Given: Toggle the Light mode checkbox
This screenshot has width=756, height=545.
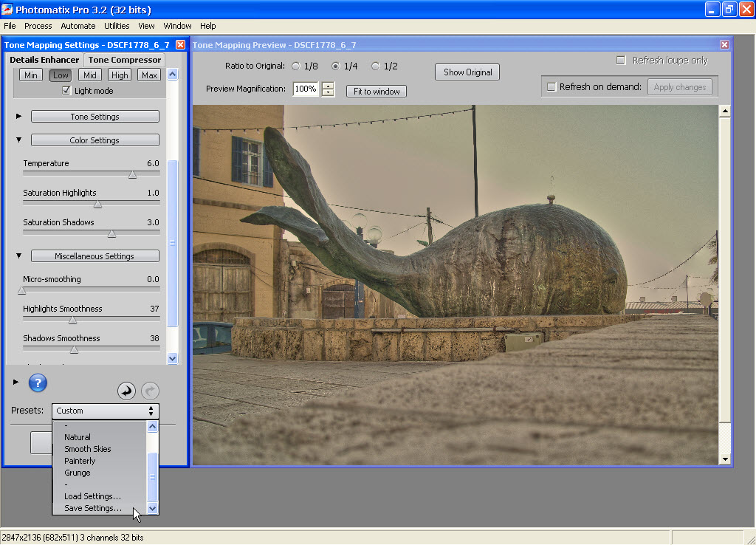Looking at the screenshot, I should click(x=66, y=91).
